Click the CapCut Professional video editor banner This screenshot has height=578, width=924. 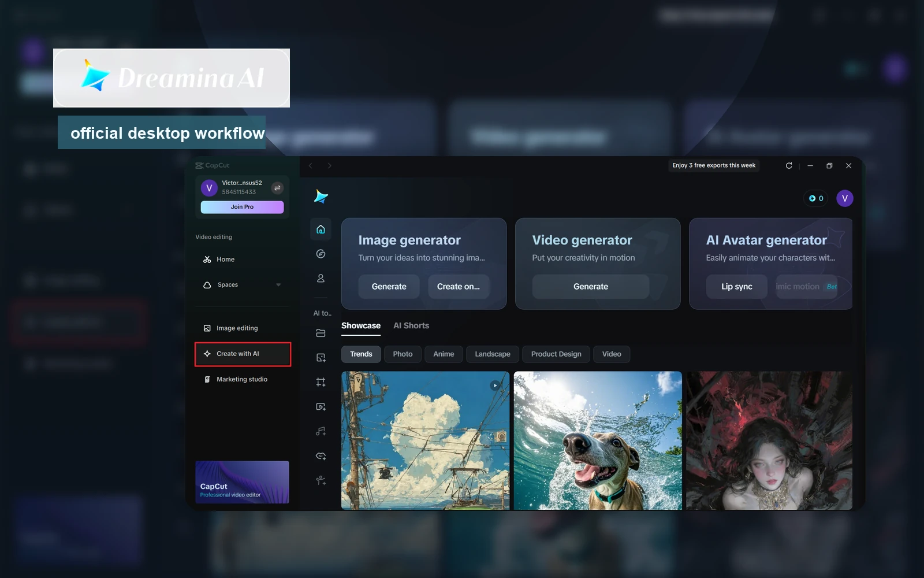click(x=242, y=482)
